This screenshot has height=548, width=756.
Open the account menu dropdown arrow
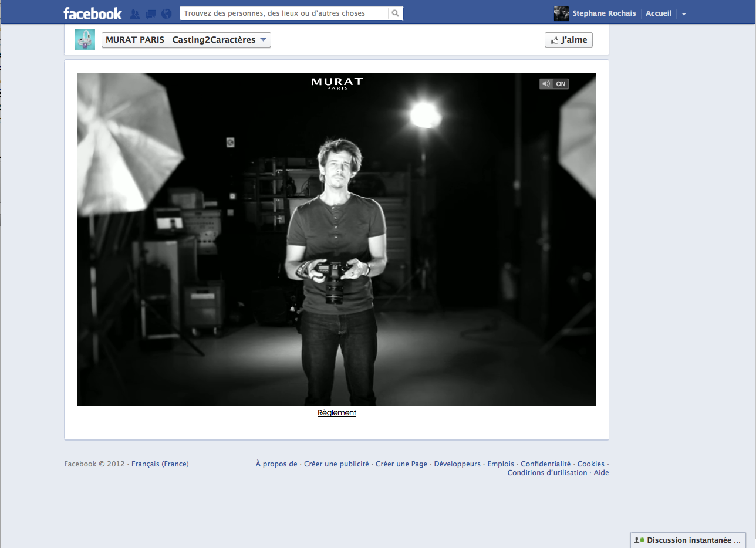pyautogui.click(x=684, y=14)
